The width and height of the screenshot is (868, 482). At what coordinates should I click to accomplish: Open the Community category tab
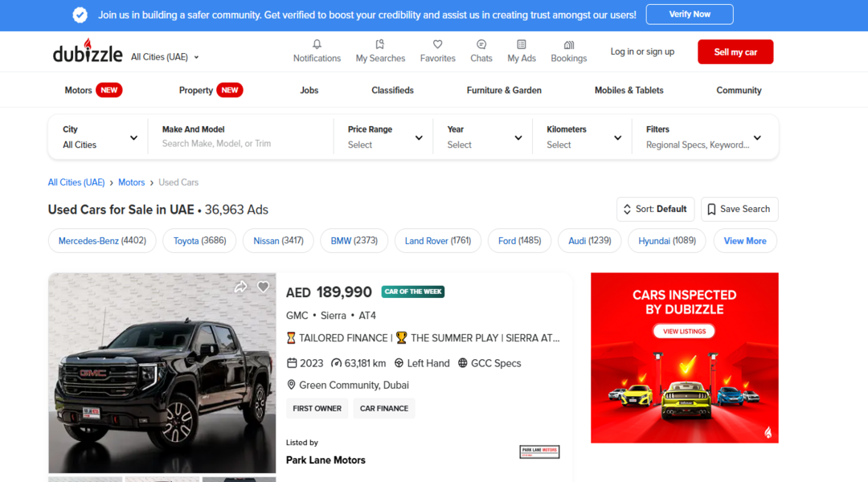tap(739, 90)
